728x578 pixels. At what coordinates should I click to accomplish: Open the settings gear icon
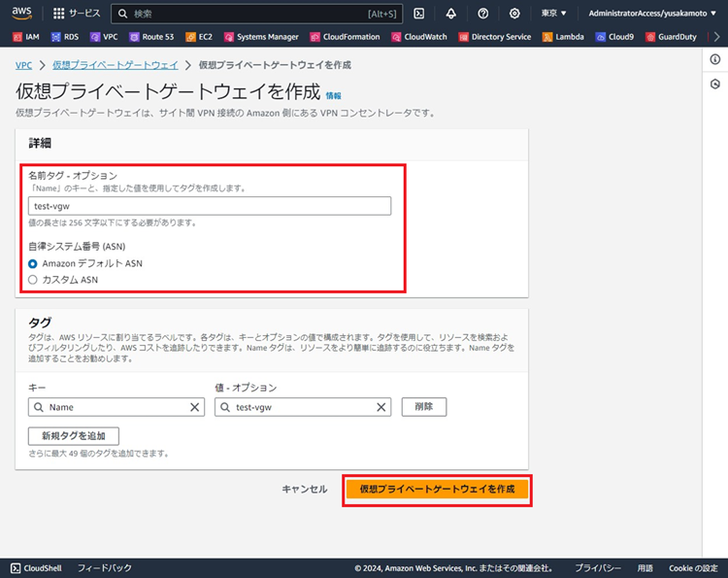pyautogui.click(x=514, y=14)
